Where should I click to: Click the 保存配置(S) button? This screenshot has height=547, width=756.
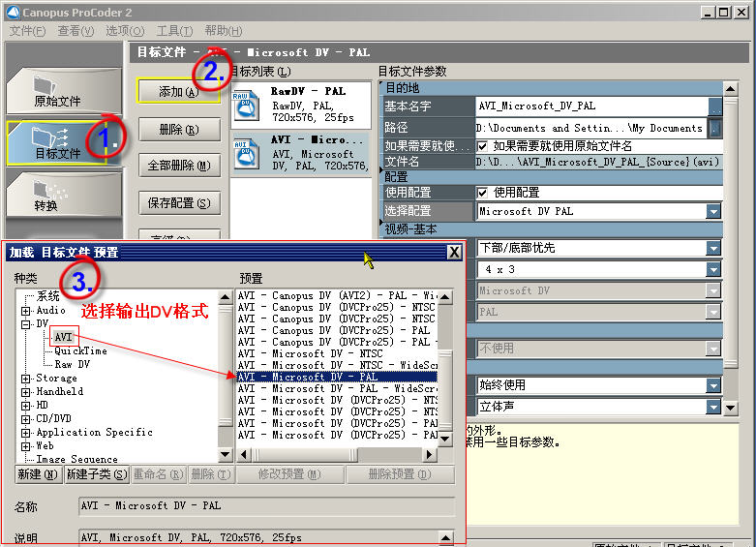(179, 203)
